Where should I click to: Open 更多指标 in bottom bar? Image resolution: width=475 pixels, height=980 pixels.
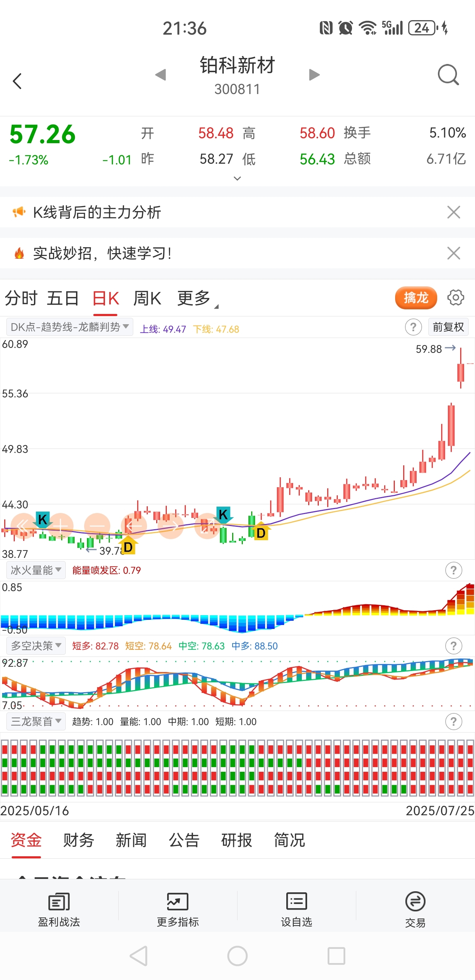point(178,909)
